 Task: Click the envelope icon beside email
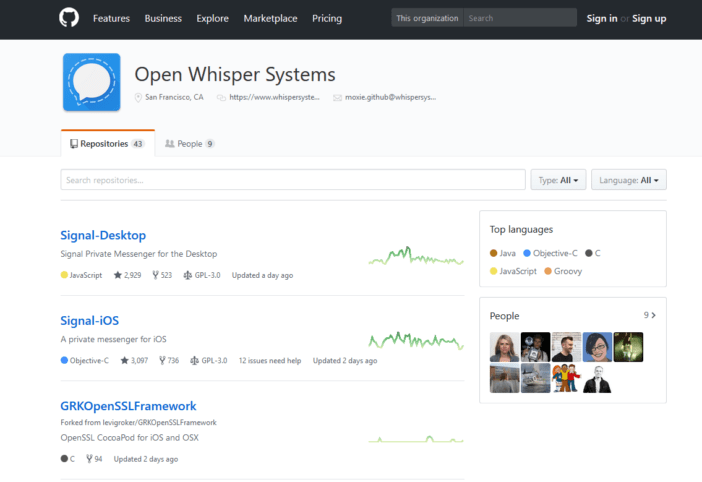point(337,98)
